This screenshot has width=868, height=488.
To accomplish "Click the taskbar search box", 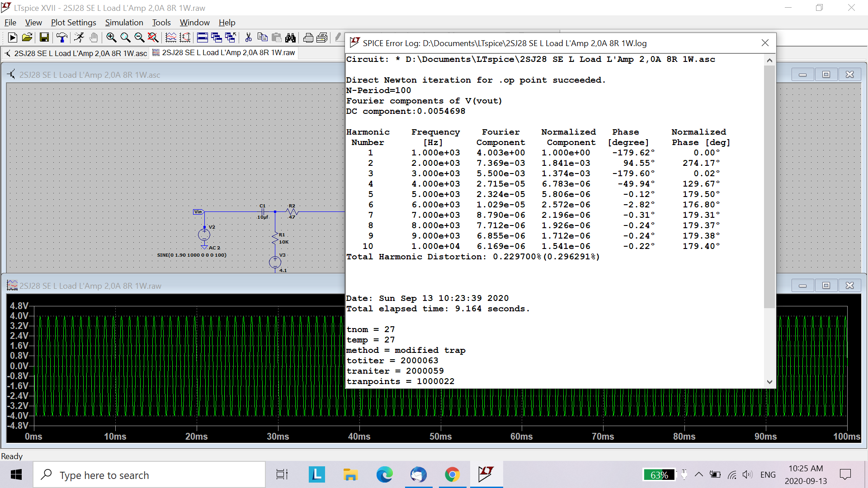I will [x=149, y=475].
